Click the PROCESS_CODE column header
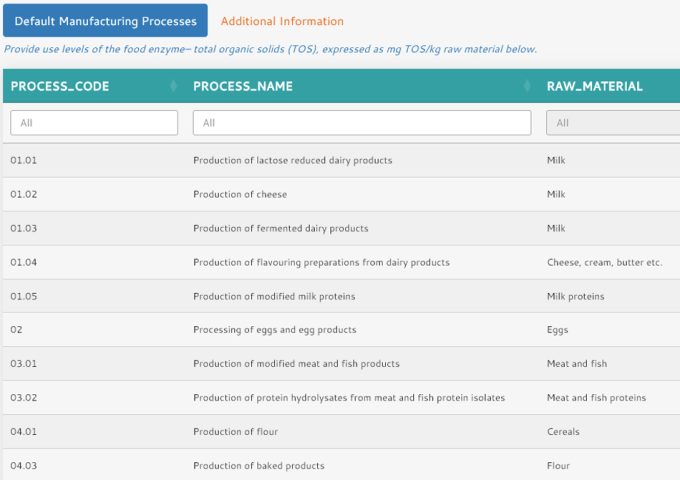Image resolution: width=680 pixels, height=480 pixels. pos(60,86)
